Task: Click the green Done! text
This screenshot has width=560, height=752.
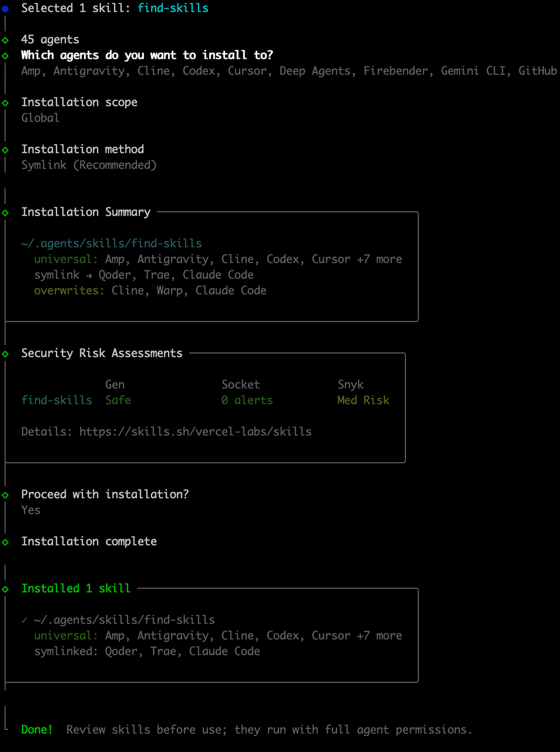Action: pos(37,730)
